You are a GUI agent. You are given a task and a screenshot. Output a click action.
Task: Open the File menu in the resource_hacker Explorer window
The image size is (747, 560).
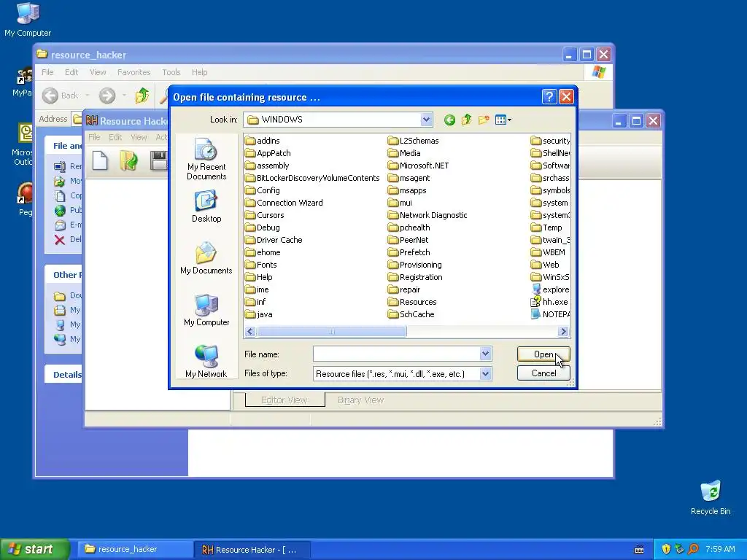pyautogui.click(x=47, y=72)
